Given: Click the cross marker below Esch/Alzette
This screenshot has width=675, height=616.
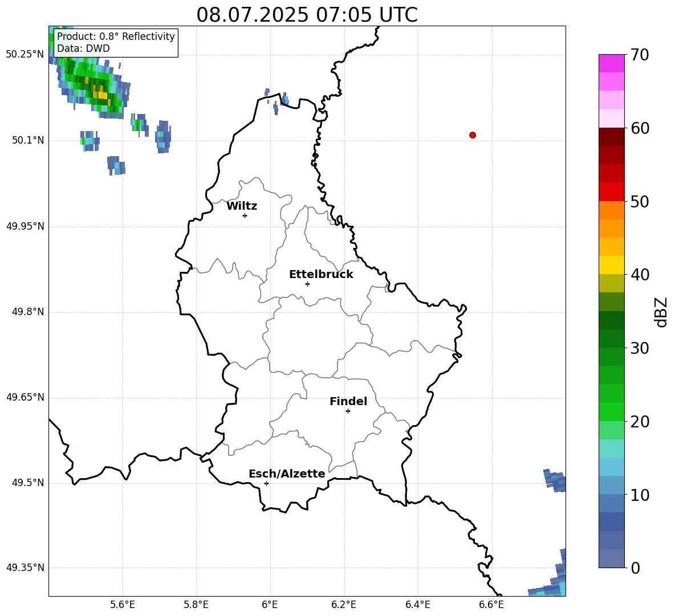Looking at the screenshot, I should pyautogui.click(x=266, y=483).
